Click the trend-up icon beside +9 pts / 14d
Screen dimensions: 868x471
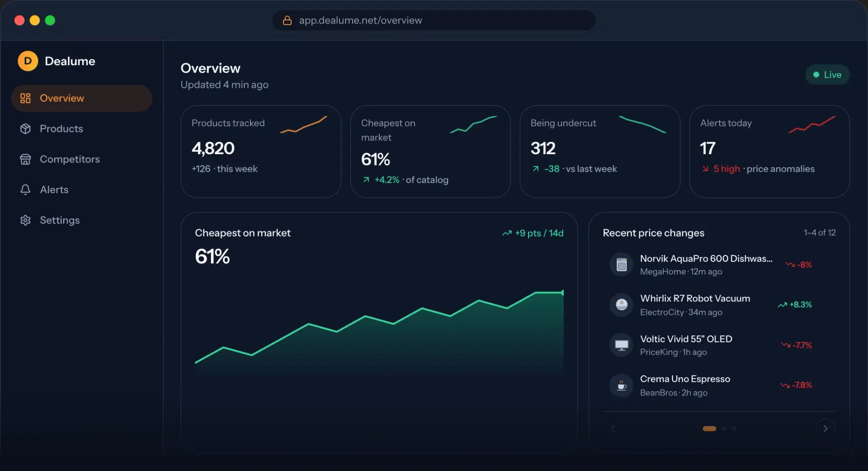(x=507, y=233)
